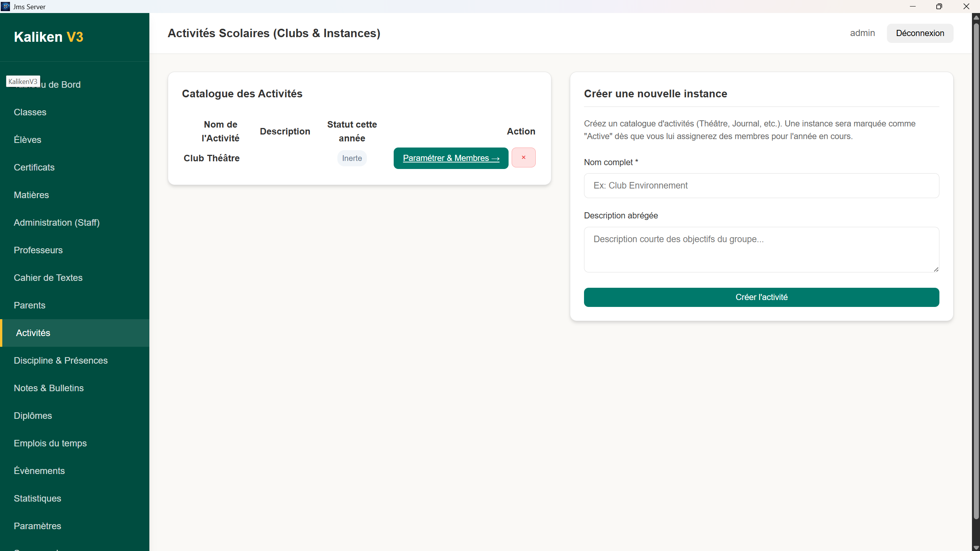The image size is (980, 551).
Task: Open Paramétrer & Membres for Club Théâtre
Action: (451, 158)
